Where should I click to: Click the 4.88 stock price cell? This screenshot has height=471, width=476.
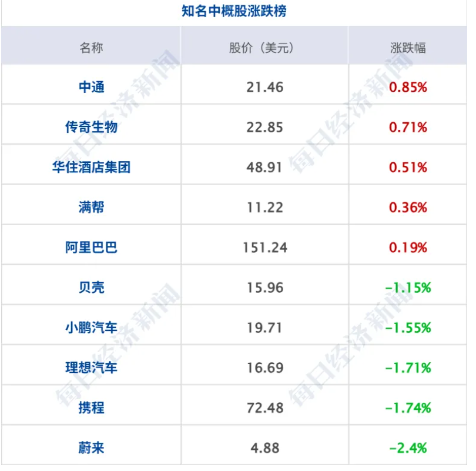(x=265, y=447)
